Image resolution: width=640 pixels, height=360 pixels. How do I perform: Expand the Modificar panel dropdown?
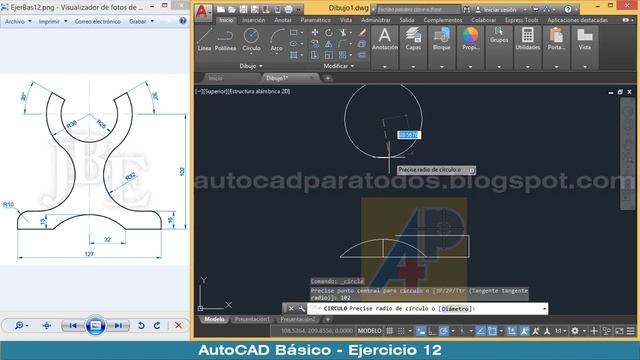[339, 66]
